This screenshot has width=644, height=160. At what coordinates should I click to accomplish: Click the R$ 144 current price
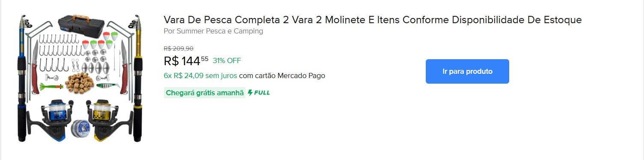[186, 61]
